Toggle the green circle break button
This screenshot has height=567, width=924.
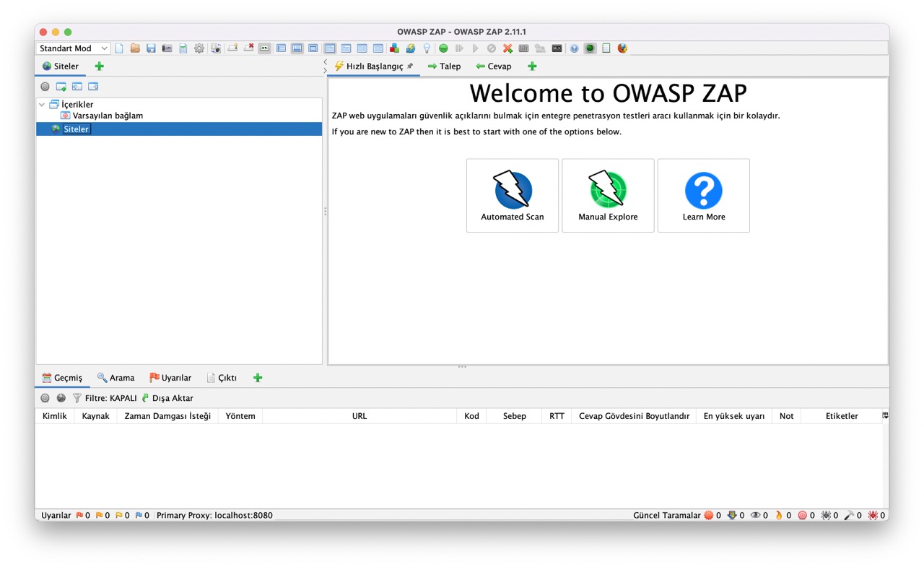[x=443, y=48]
